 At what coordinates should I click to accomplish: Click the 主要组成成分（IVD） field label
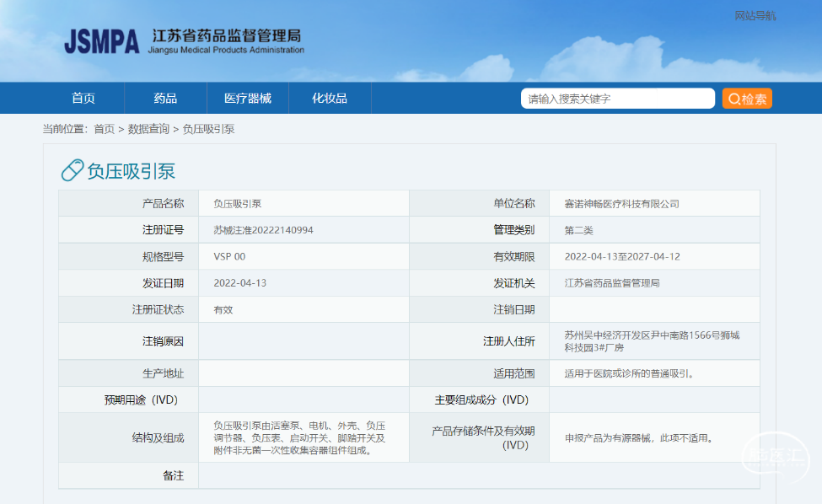tap(482, 399)
